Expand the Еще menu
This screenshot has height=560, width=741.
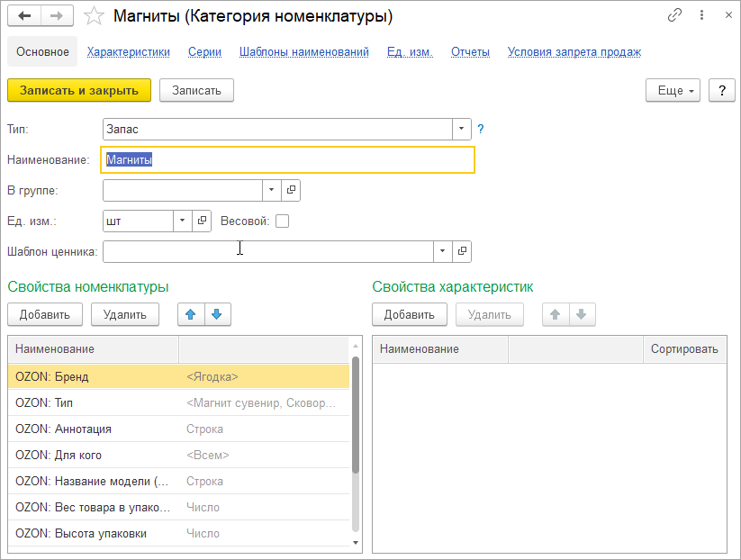pyautogui.click(x=672, y=90)
